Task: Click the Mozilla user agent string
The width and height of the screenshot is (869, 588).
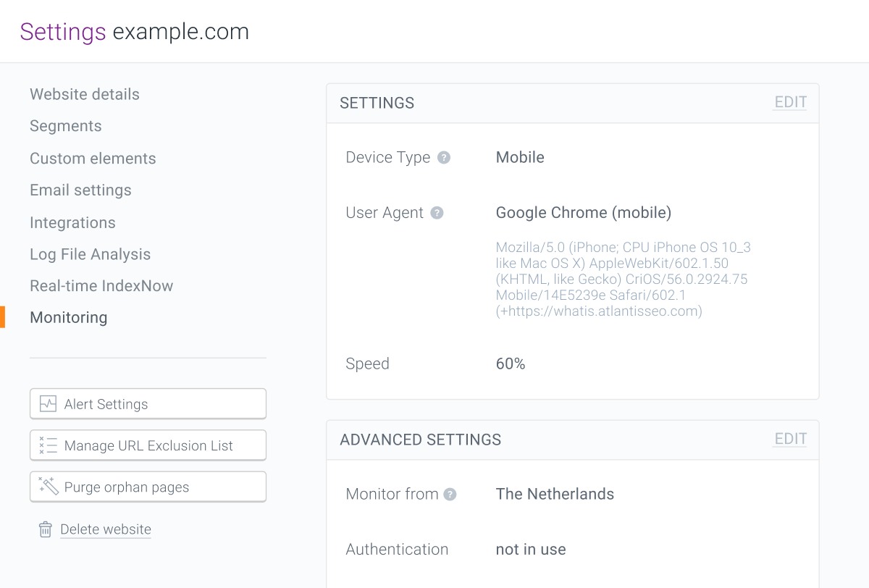Action: click(624, 280)
